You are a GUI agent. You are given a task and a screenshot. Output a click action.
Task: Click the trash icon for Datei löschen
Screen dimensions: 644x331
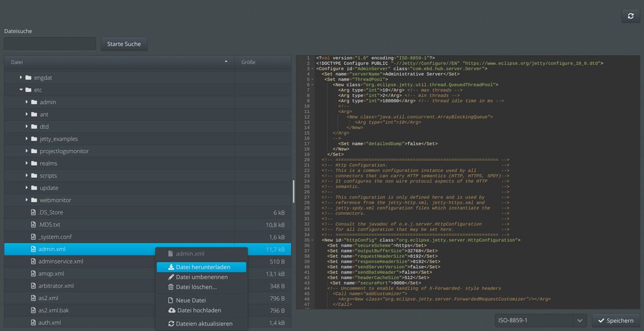pos(171,287)
